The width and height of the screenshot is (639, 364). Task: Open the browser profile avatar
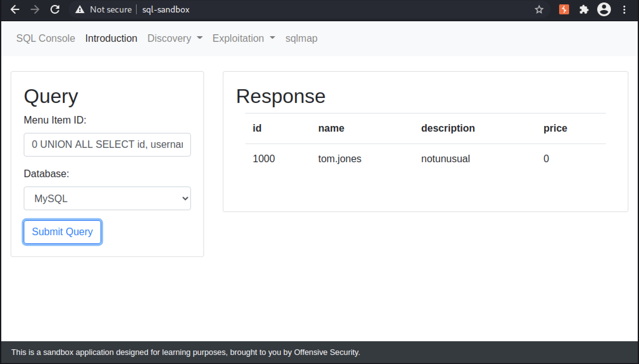604,9
